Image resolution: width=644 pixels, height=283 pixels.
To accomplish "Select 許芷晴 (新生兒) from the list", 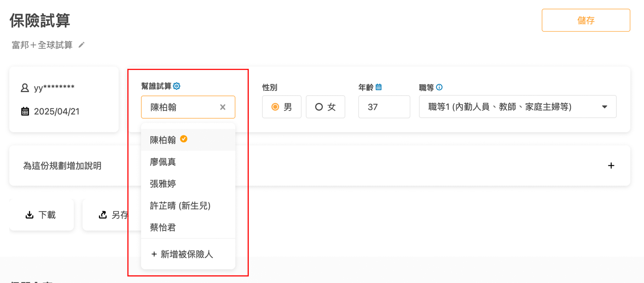I will click(x=180, y=206).
